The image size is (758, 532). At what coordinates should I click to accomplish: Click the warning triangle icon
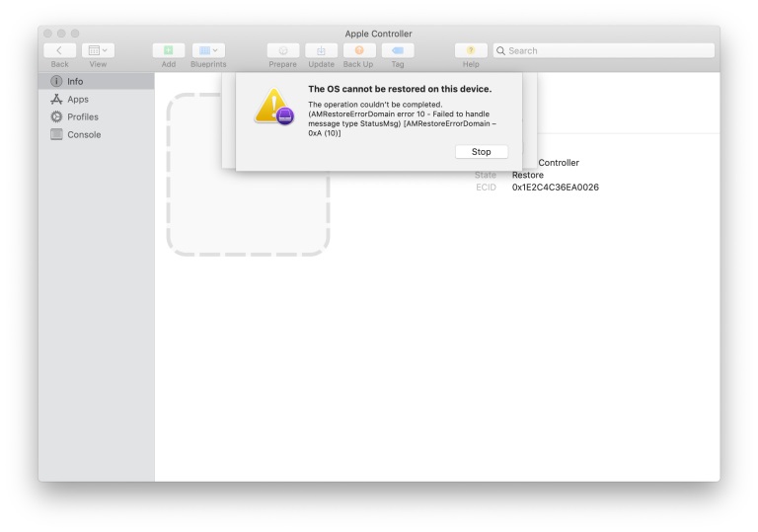[274, 106]
